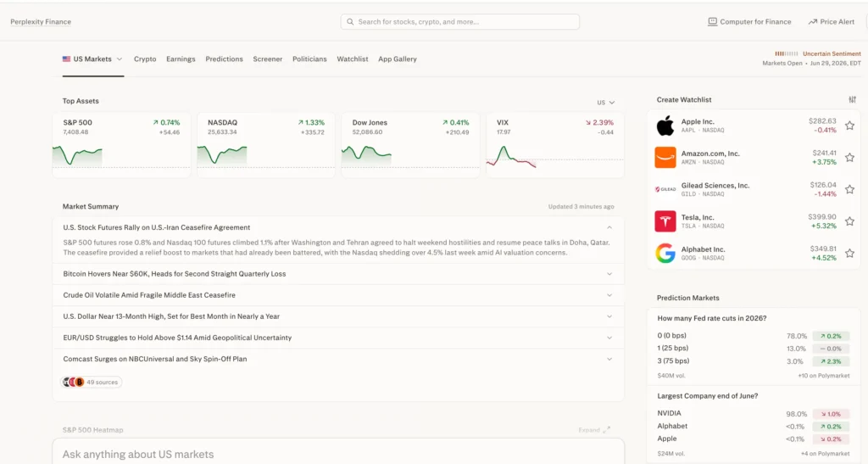Star Tesla, Inc. in watchlist
The width and height of the screenshot is (868, 464).
point(849,221)
